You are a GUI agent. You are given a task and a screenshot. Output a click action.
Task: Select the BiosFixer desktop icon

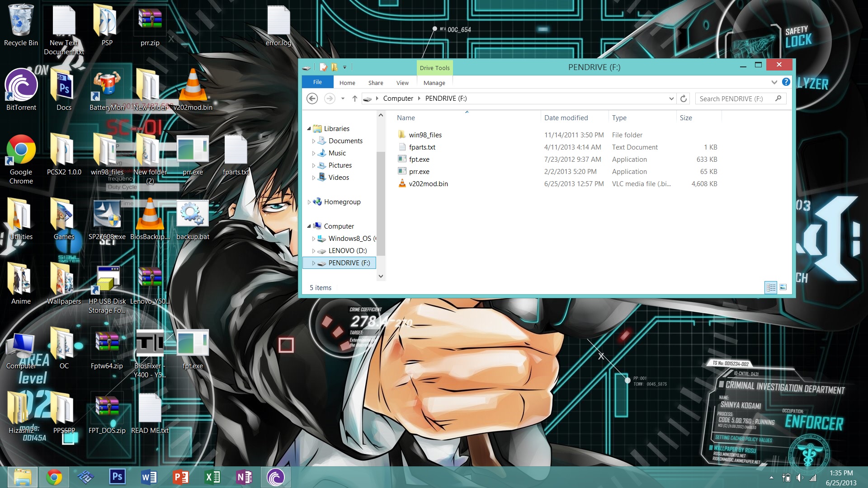pos(150,353)
